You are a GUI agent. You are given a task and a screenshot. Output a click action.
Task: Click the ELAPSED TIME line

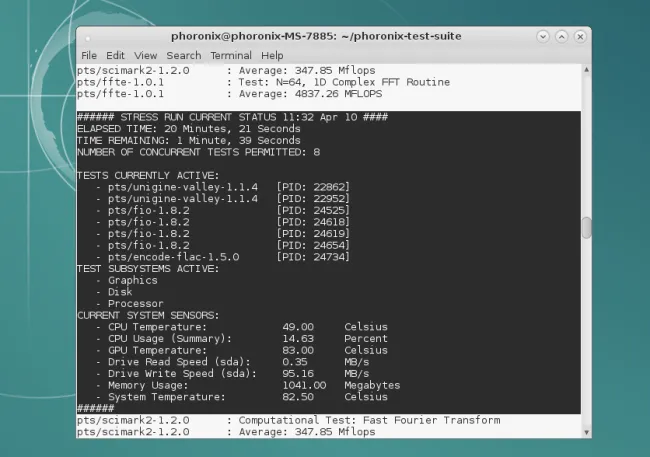[x=189, y=129]
